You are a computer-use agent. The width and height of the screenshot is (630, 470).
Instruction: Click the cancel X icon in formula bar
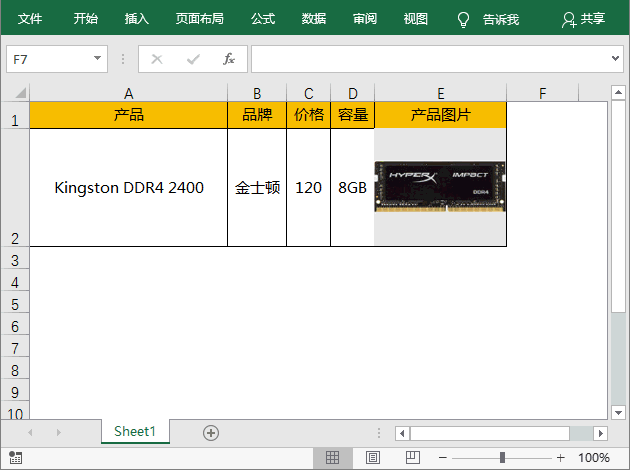coord(157,59)
